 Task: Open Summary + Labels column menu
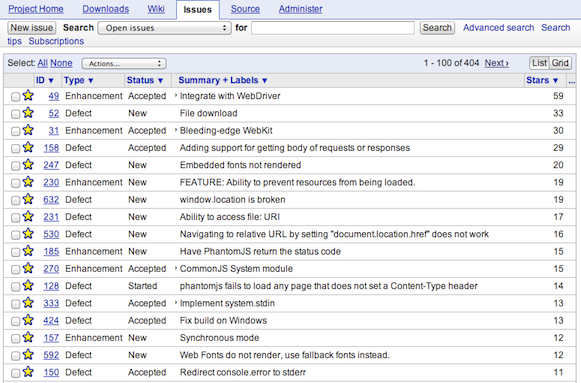(222, 80)
